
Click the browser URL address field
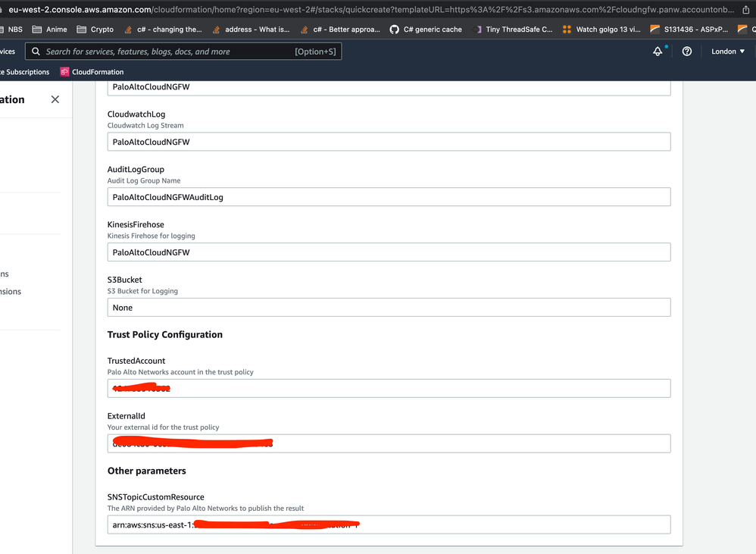point(371,10)
